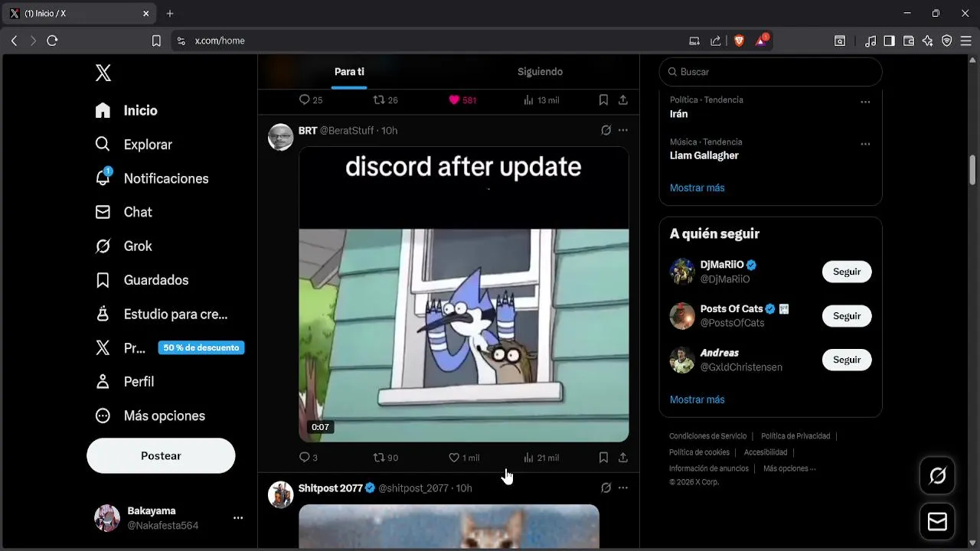Bookmark this page in the address bar
980x551 pixels.
[156, 41]
